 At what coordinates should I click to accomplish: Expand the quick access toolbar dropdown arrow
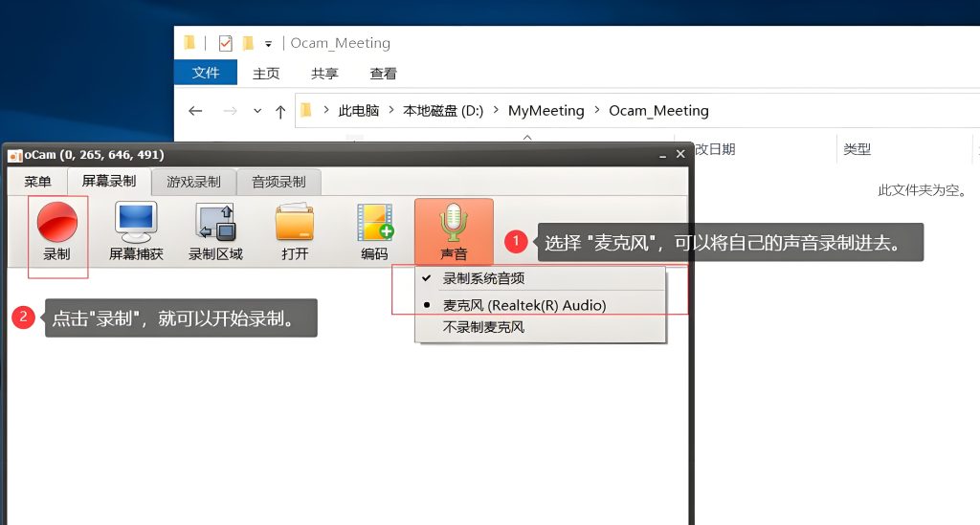[x=268, y=44]
